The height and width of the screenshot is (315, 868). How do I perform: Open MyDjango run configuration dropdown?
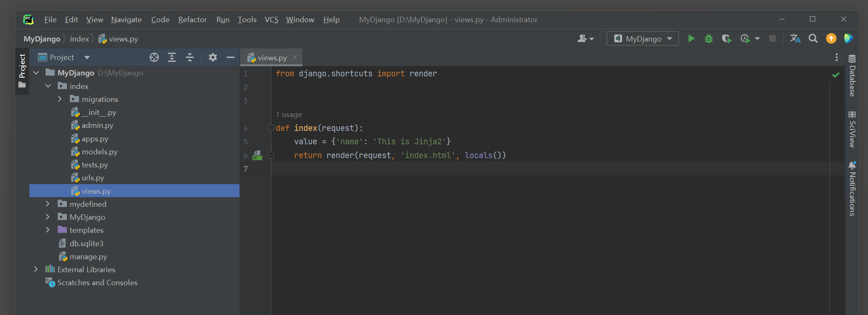tap(643, 39)
